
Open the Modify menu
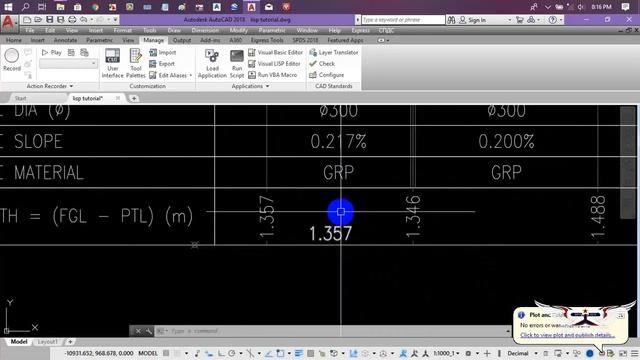pyautogui.click(x=238, y=30)
